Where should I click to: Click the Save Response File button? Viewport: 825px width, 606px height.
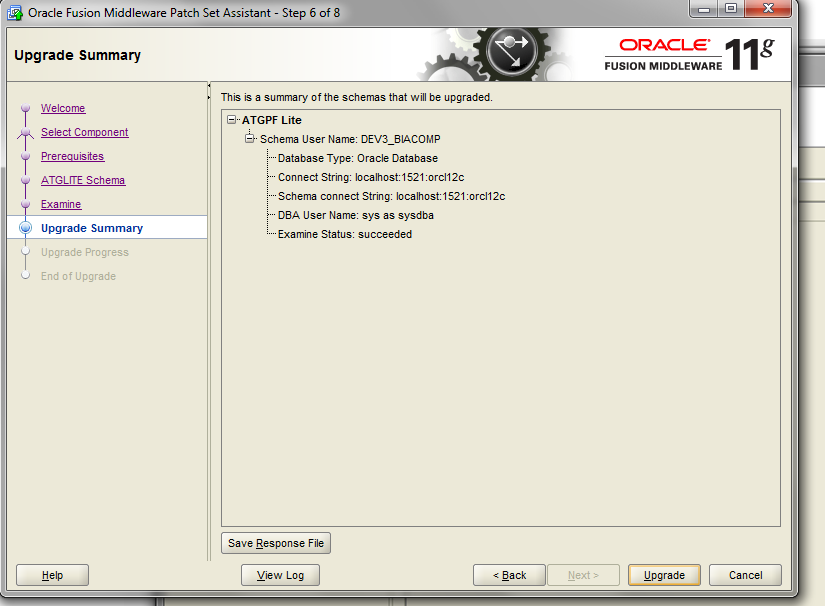click(x=276, y=543)
